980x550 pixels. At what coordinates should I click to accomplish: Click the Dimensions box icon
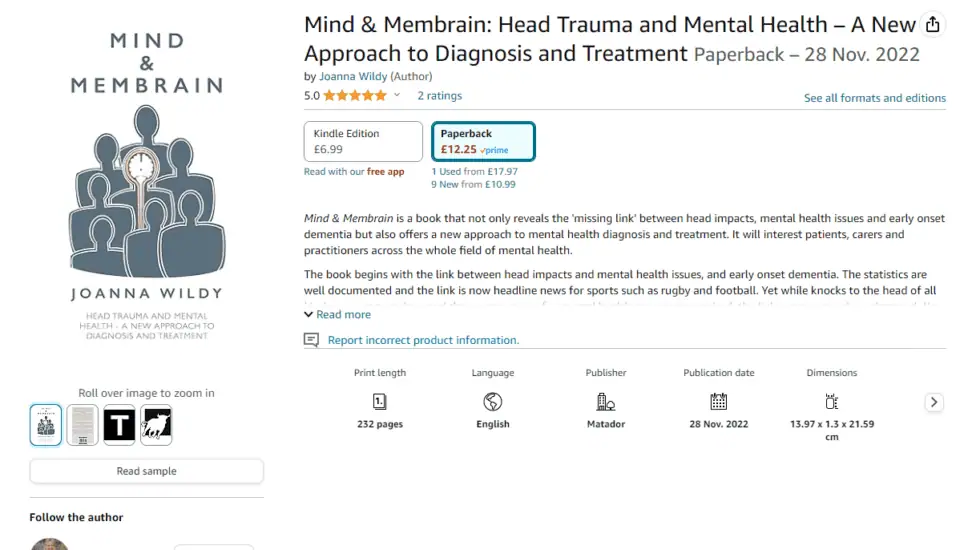click(x=831, y=401)
